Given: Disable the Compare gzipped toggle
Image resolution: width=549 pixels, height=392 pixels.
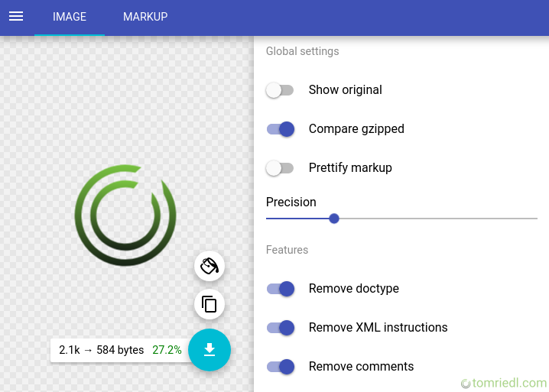Looking at the screenshot, I should click(x=280, y=129).
